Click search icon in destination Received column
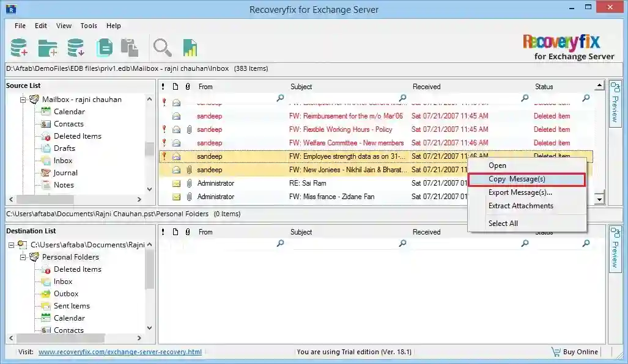This screenshot has height=364, width=628. click(525, 243)
